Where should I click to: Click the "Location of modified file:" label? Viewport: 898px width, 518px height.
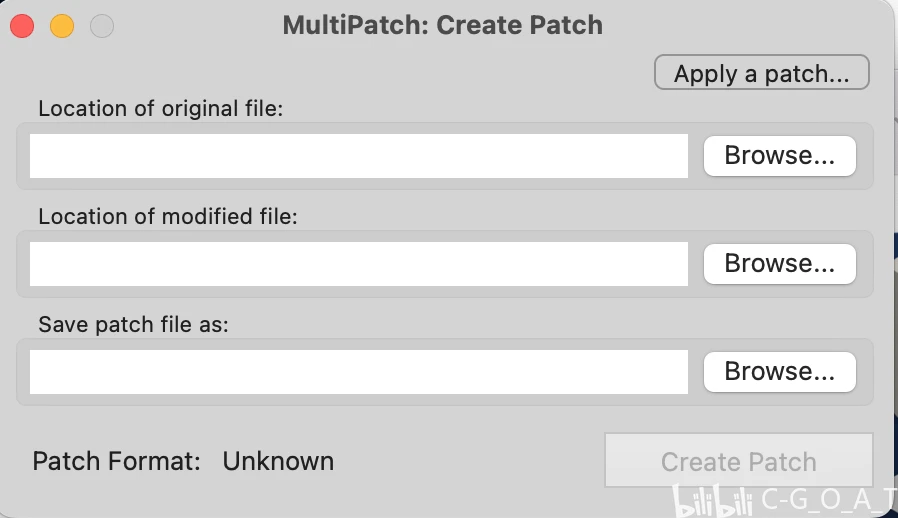click(168, 216)
